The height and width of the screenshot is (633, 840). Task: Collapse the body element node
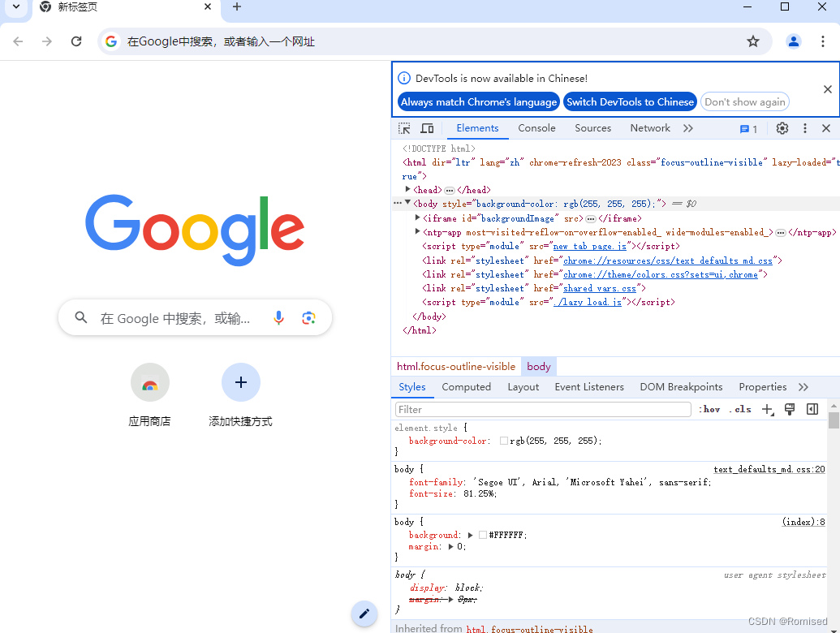coord(407,202)
